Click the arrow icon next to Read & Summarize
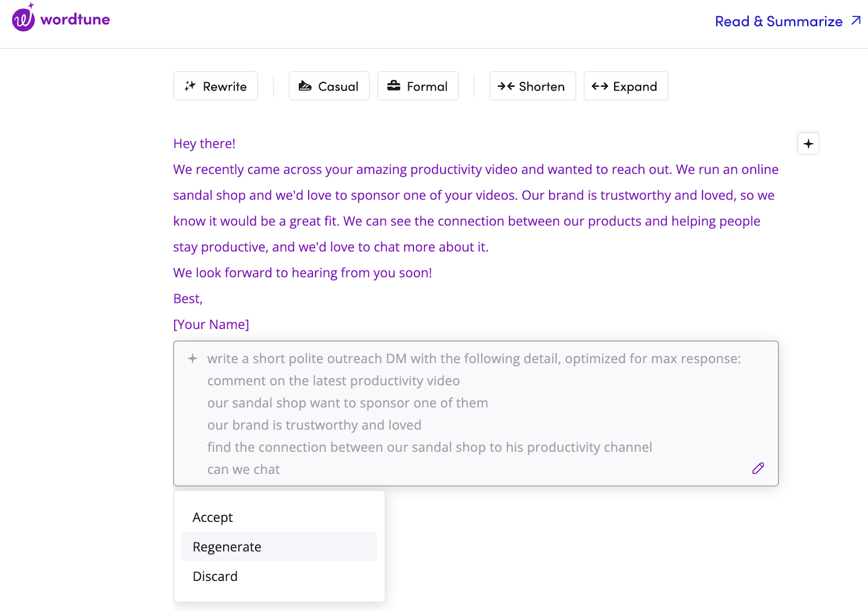Image resolution: width=868 pixels, height=611 pixels. click(x=856, y=21)
